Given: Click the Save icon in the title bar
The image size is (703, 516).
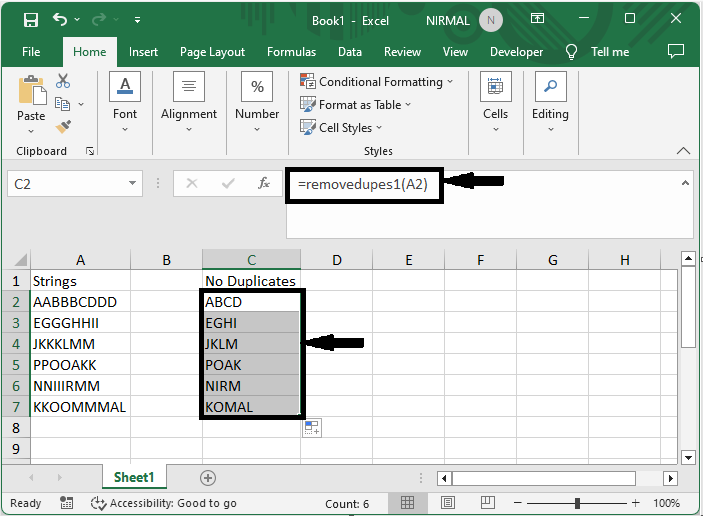Looking at the screenshot, I should (30, 20).
